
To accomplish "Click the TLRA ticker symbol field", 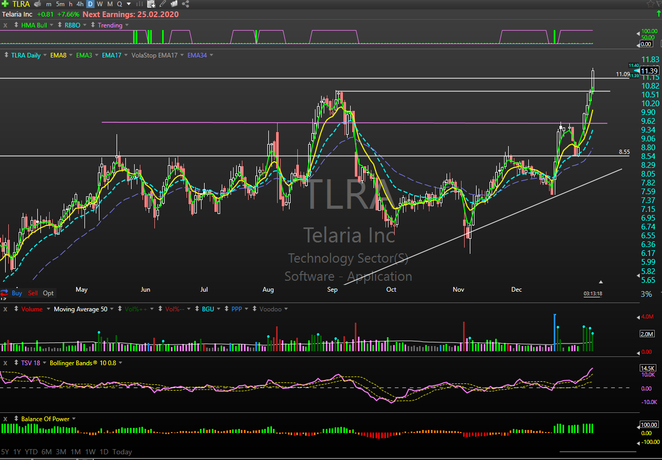I will 21,4.
